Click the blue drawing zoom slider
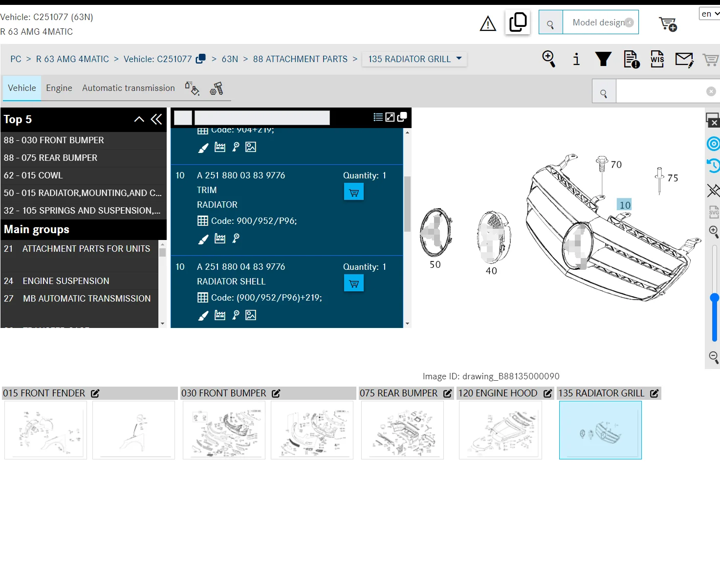 [715, 318]
